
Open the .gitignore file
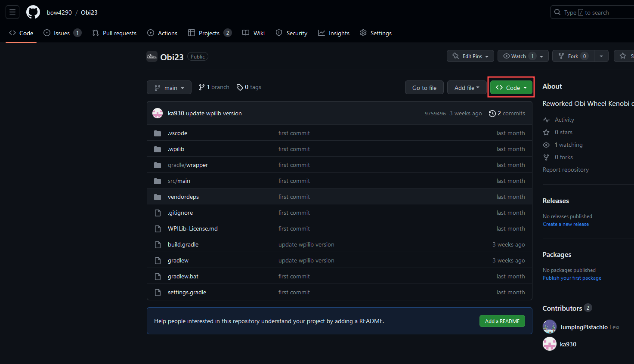pos(180,213)
